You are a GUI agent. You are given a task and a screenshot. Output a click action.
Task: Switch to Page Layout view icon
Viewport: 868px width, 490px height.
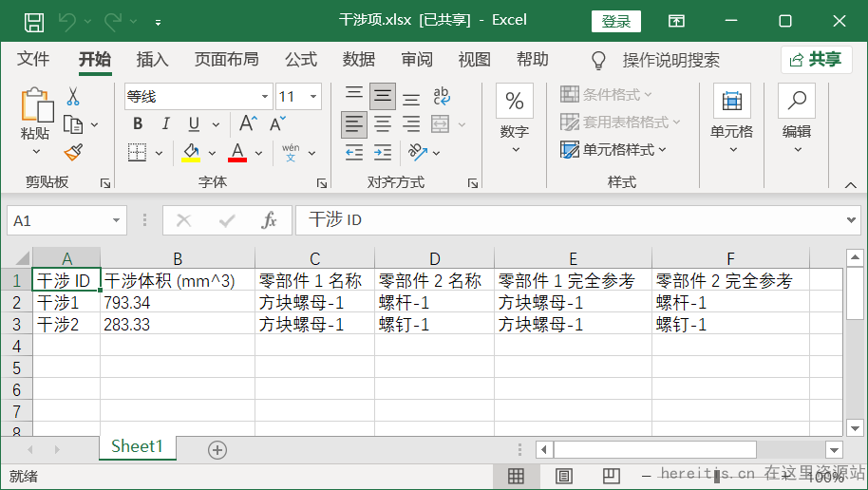[x=563, y=476]
